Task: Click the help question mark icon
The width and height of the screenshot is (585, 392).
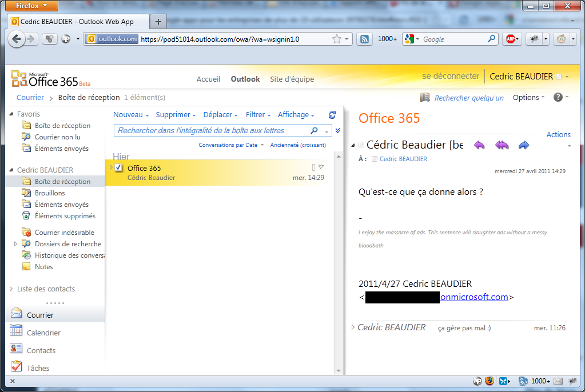Action: [558, 97]
